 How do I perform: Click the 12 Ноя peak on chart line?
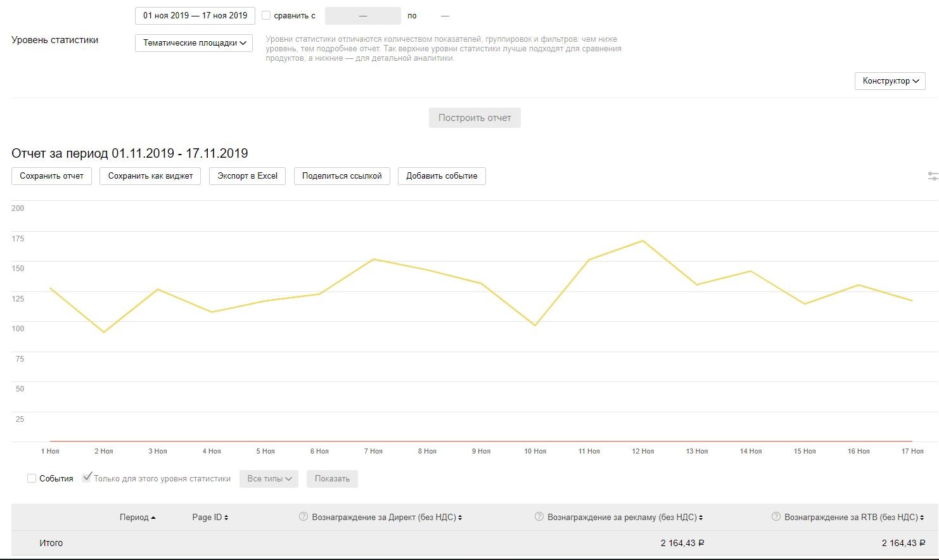(x=642, y=241)
